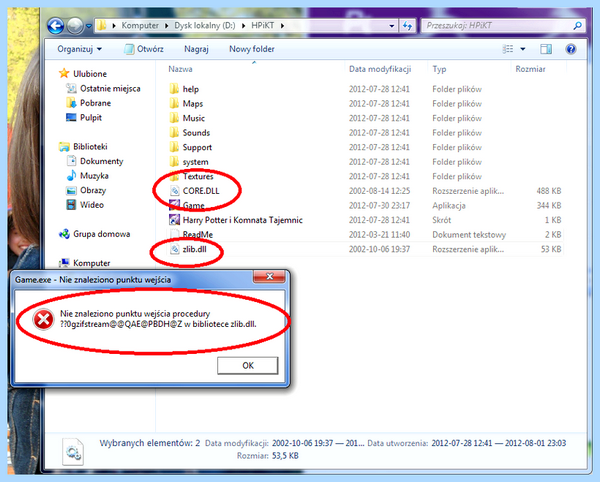The image size is (600, 482).
Task: Click the magnifier search icon
Action: (578, 26)
